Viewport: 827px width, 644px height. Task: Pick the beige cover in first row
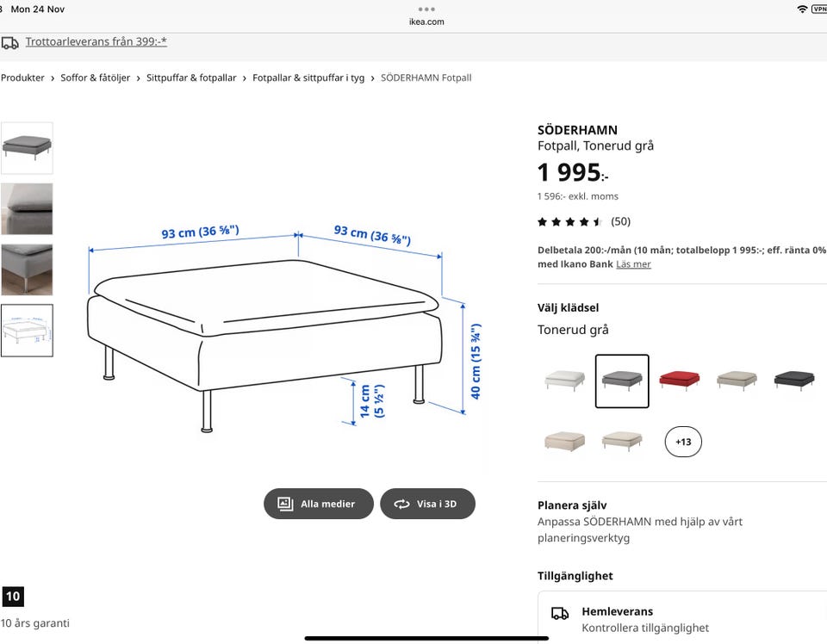tap(737, 380)
